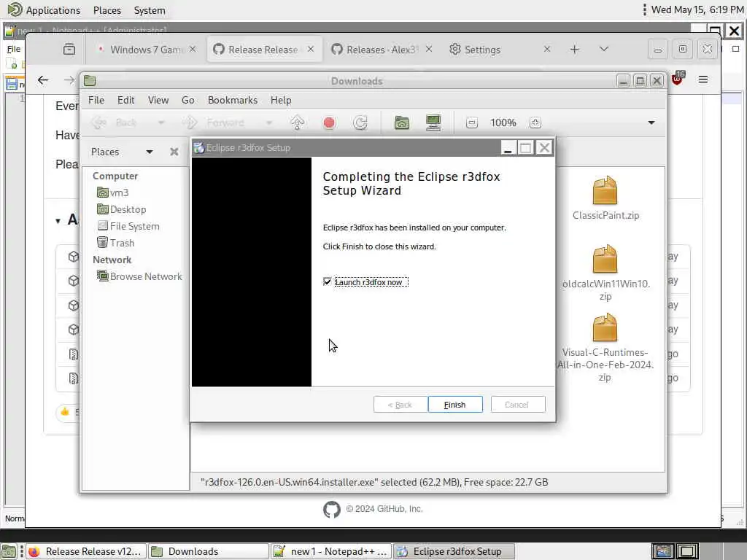The image size is (747, 560).
Task: Click the grayed-out Back button in the setup wizard
Action: click(x=400, y=405)
